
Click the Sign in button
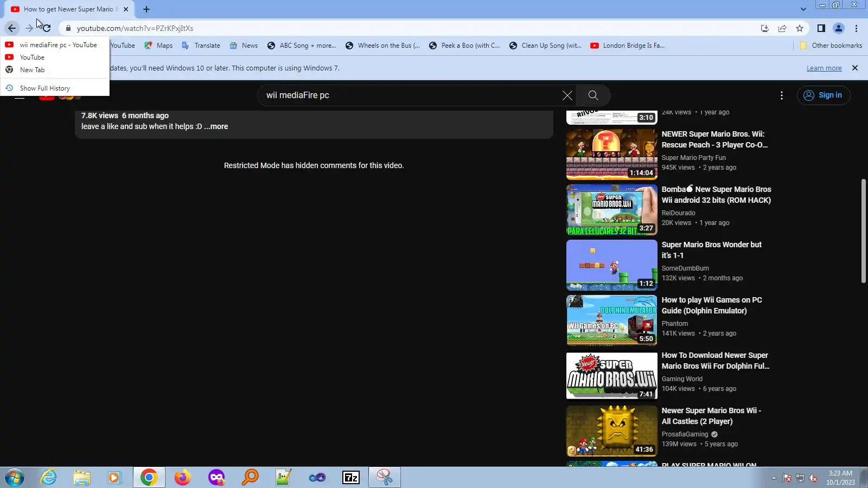coord(824,95)
